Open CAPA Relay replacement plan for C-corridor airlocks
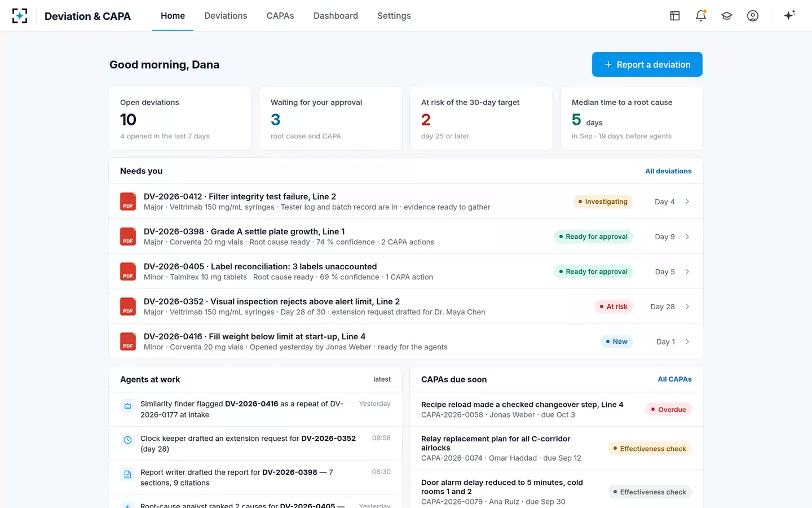 [556, 448]
